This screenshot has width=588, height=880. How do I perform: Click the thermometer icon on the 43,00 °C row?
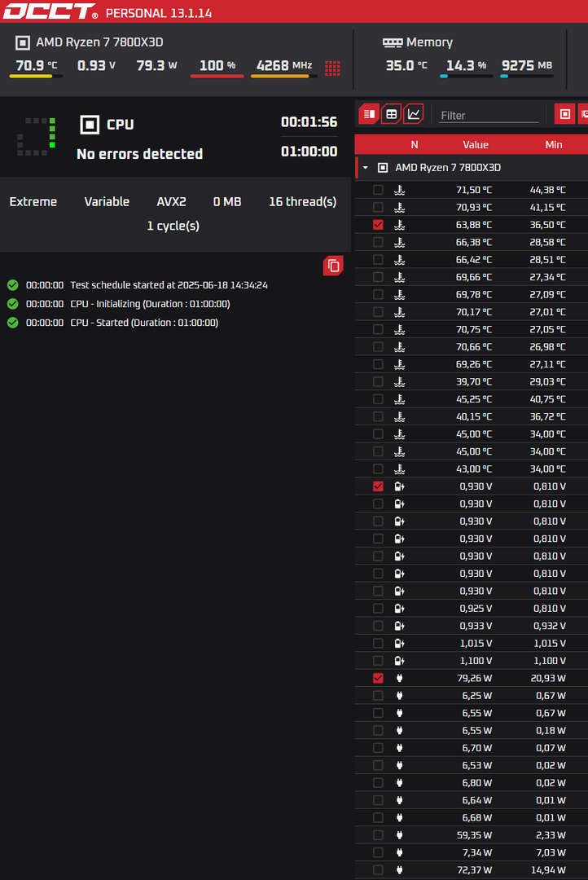click(400, 469)
